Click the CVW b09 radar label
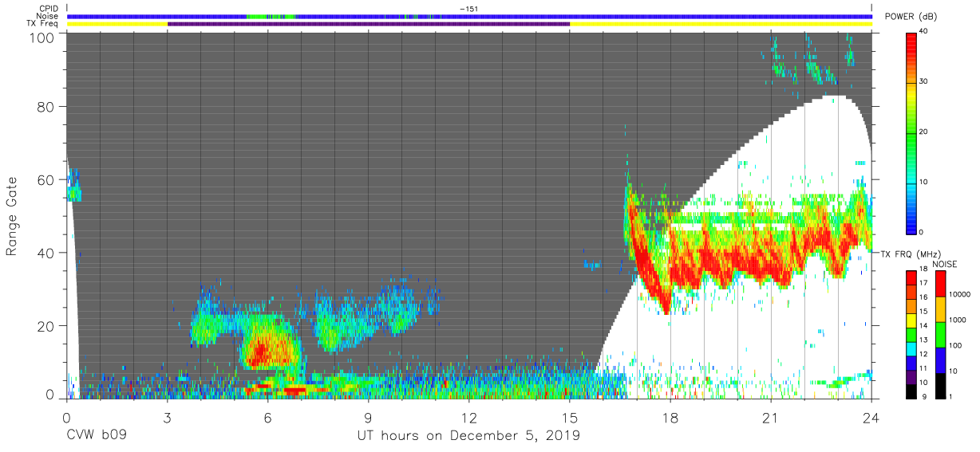 pos(96,436)
